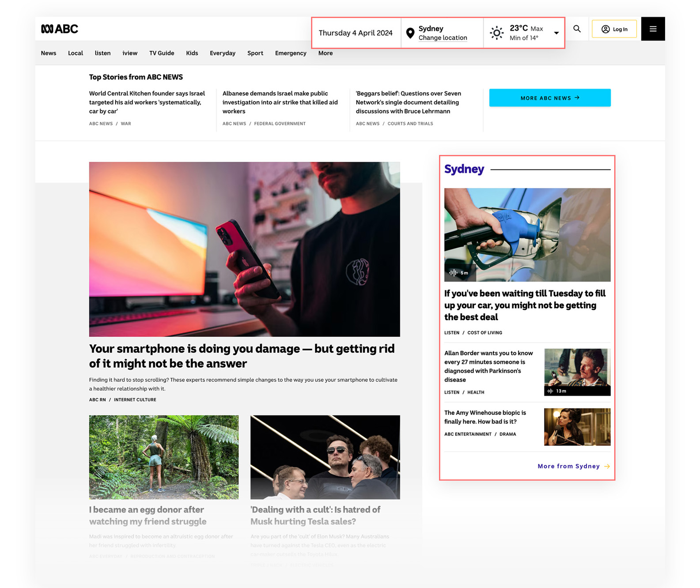Click the Top Stories from ABC NEWS heading
This screenshot has height=588, width=700.
136,77
